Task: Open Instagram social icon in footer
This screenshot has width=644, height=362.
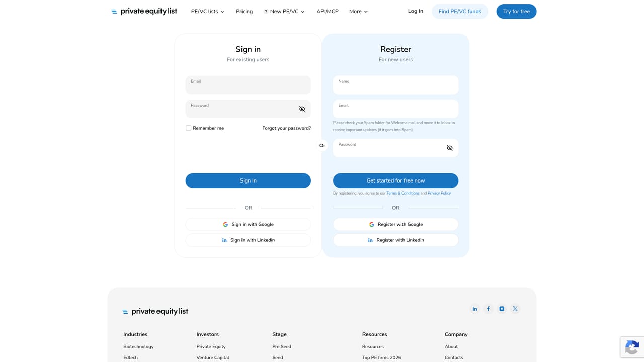Action: click(502, 309)
